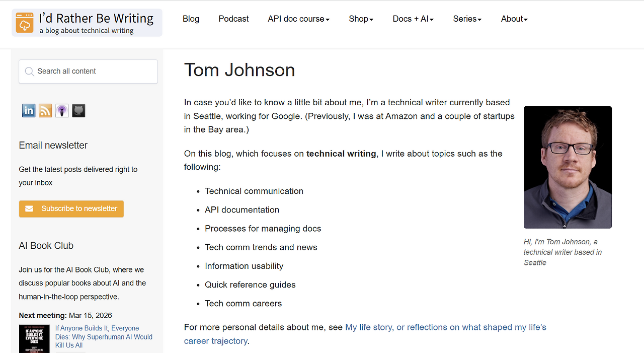
Task: Expand the API doc course dropdown
Action: 298,19
